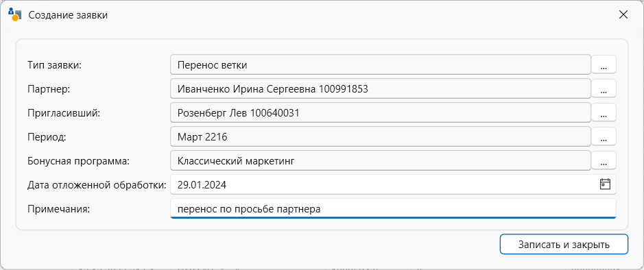Select the Классический маркетинг field
The image size is (644, 270).
(x=381, y=160)
